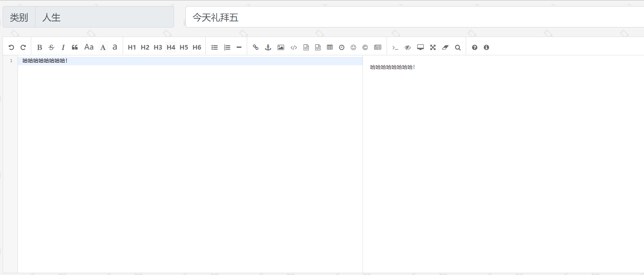The width and height of the screenshot is (644, 275).
Task: Open the 人生 category dropdown
Action: pyautogui.click(x=104, y=17)
